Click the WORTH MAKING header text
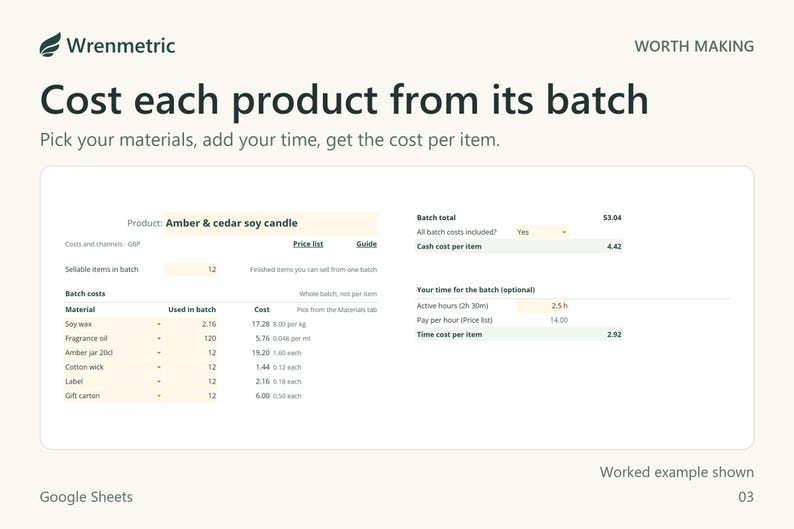 [x=694, y=46]
